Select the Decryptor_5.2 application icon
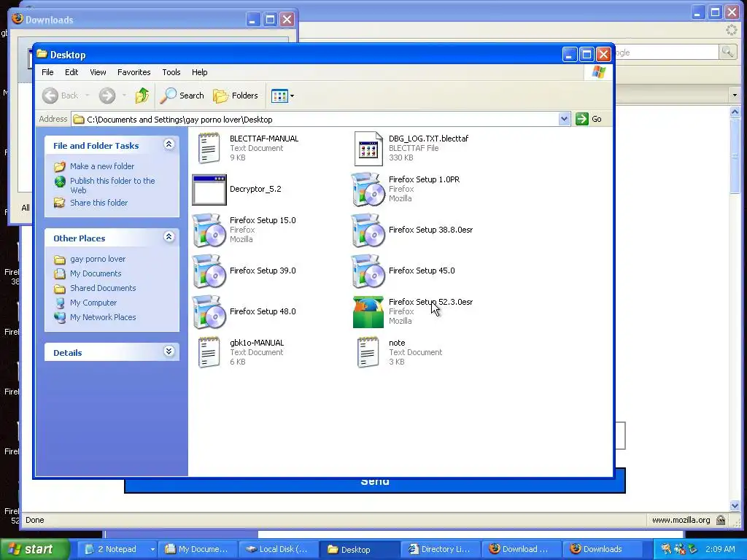This screenshot has width=747, height=560. click(209, 190)
